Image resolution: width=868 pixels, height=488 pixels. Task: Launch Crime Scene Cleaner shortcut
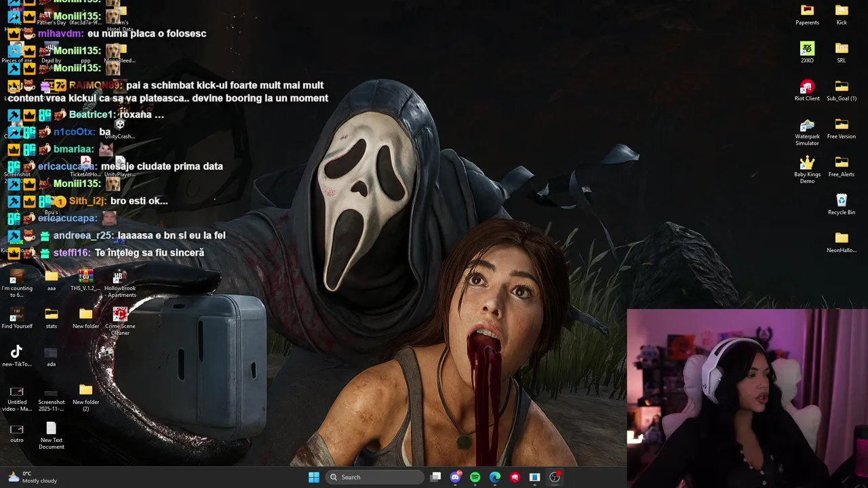[x=120, y=321]
